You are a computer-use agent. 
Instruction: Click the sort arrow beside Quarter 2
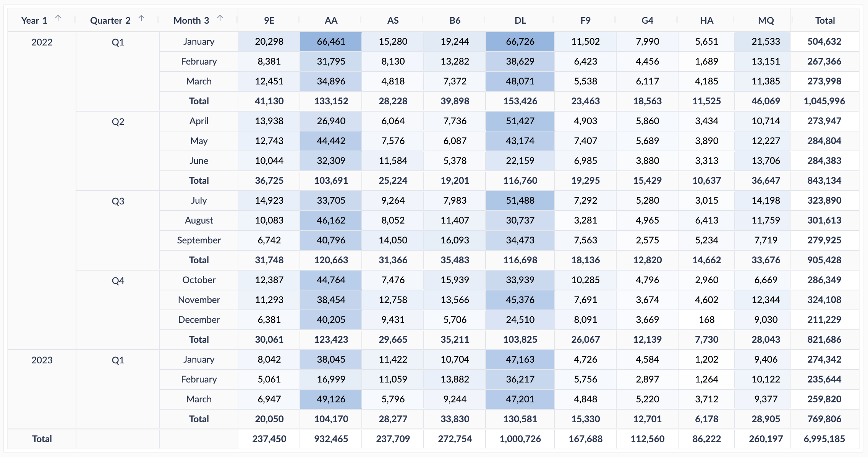pos(141,18)
